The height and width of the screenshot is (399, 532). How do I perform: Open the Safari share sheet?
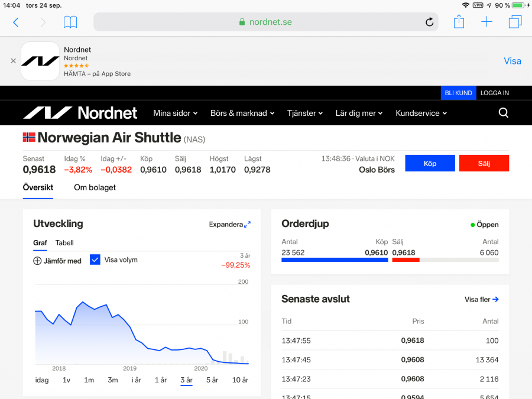tap(459, 22)
